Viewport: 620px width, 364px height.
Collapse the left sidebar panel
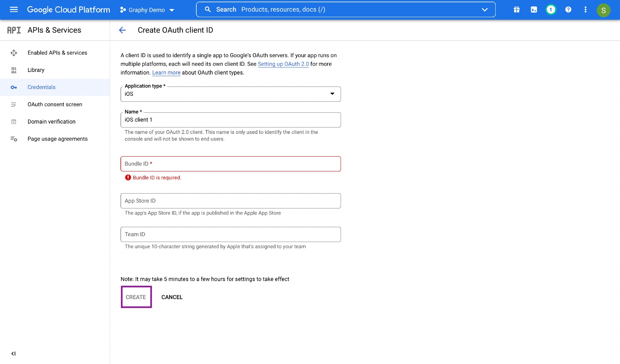click(13, 353)
